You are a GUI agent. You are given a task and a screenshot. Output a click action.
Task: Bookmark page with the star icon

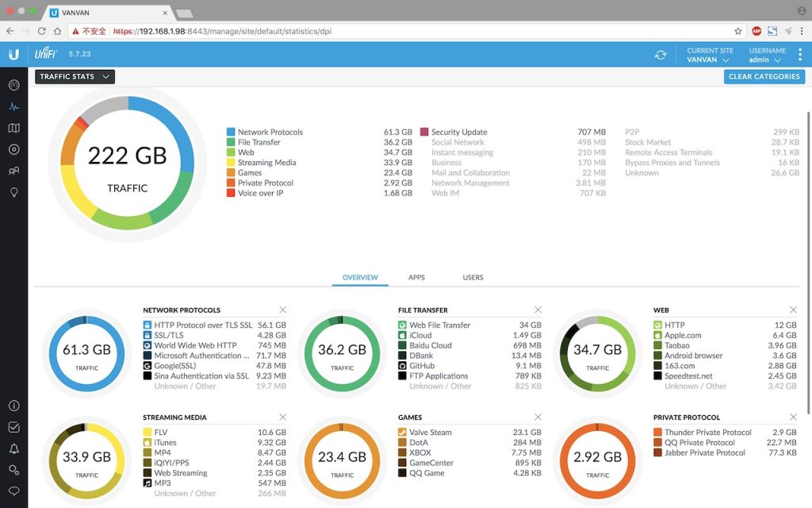(738, 31)
